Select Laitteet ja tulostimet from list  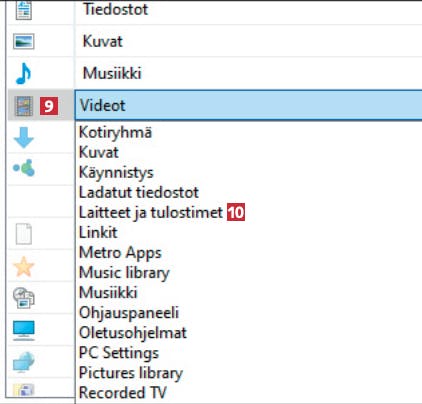151,212
